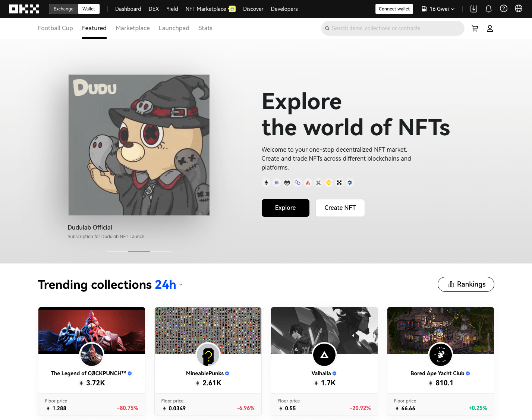Click the OKX logo
532x420 pixels.
tap(24, 9)
